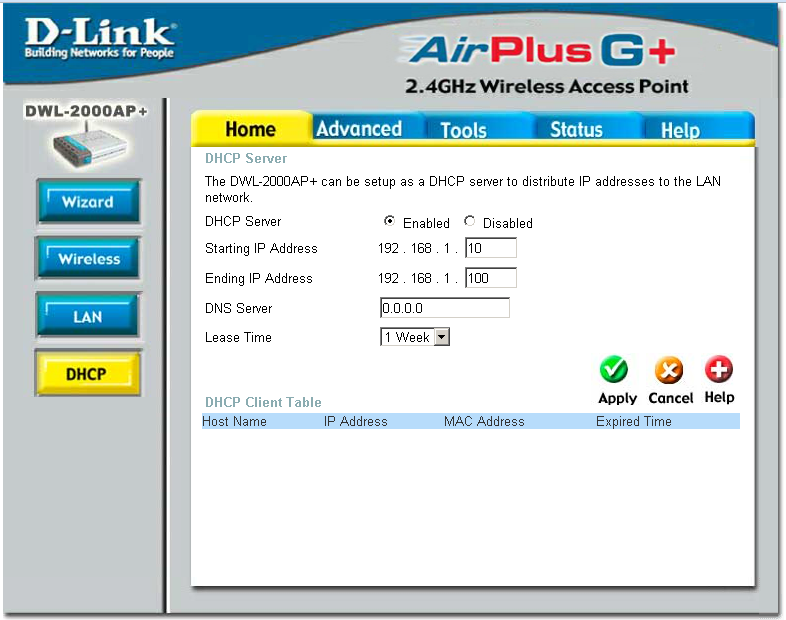Open the Status tab
The height and width of the screenshot is (620, 786).
coord(576,130)
